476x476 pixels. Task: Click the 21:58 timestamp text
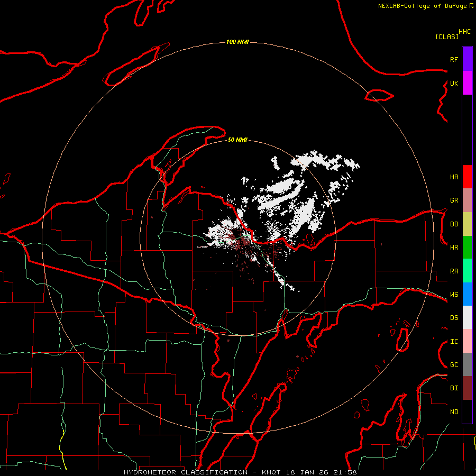(x=345, y=472)
